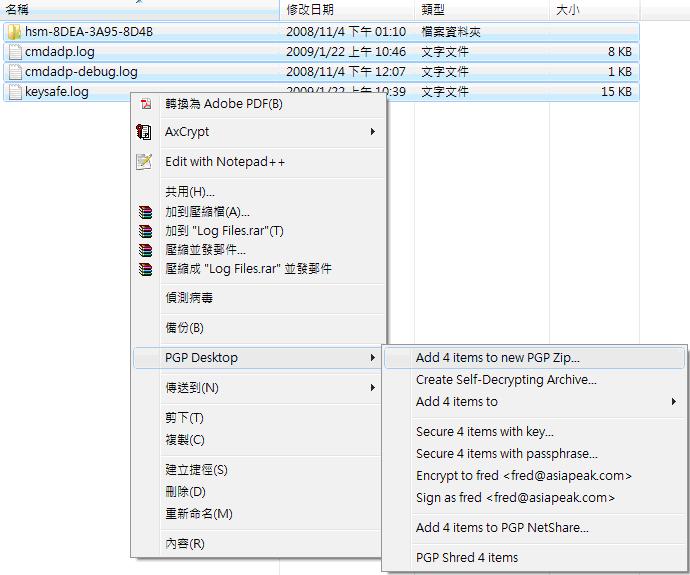Click the Notepad++ icon
This screenshot has height=575, width=690.
(x=145, y=161)
